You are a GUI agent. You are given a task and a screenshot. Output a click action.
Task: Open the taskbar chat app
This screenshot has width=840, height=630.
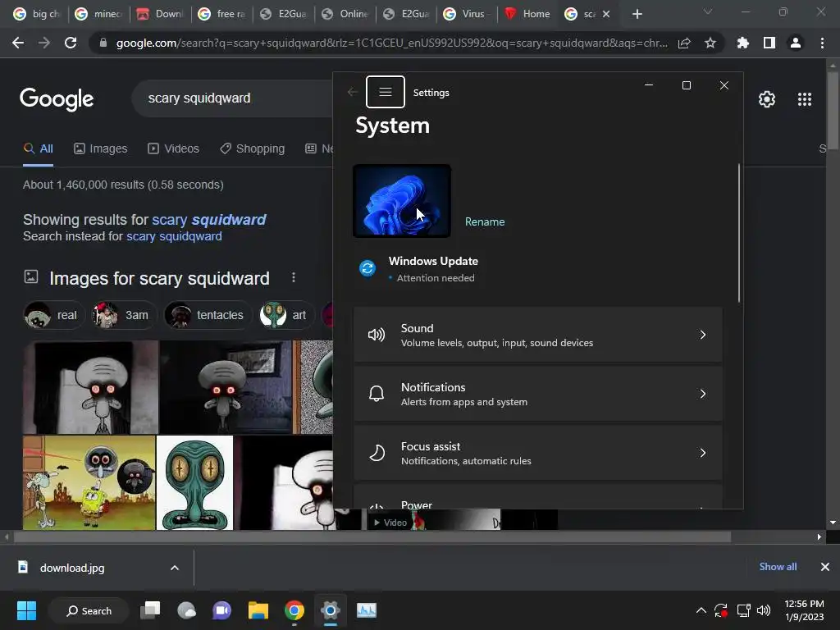click(221, 610)
